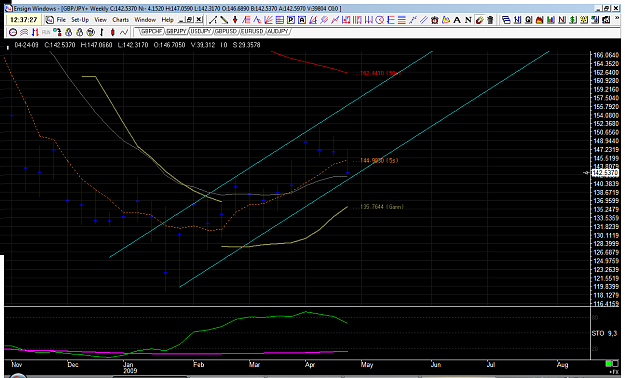This screenshot has width=625, height=378.
Task: Click the Q quotes toolbar icon
Action: (529, 20)
